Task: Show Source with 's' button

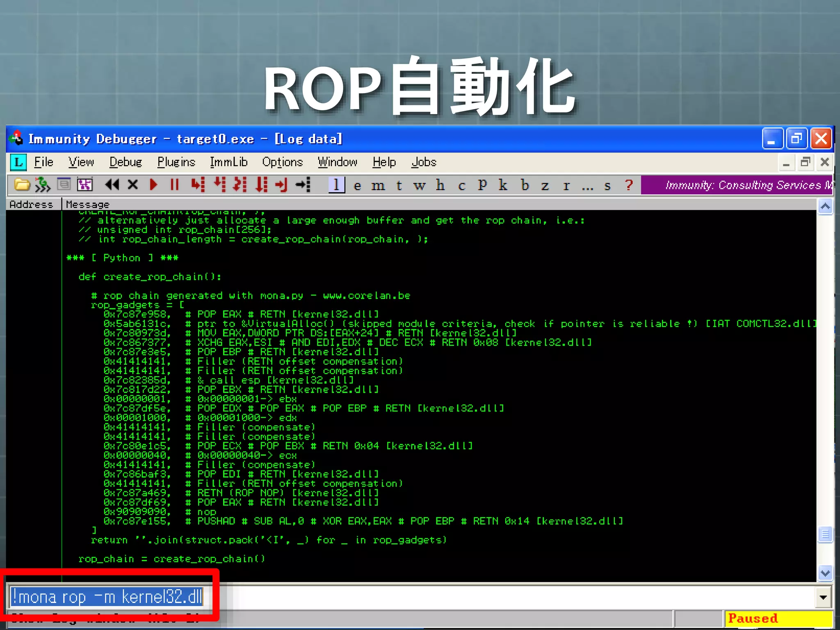Action: 608,185
